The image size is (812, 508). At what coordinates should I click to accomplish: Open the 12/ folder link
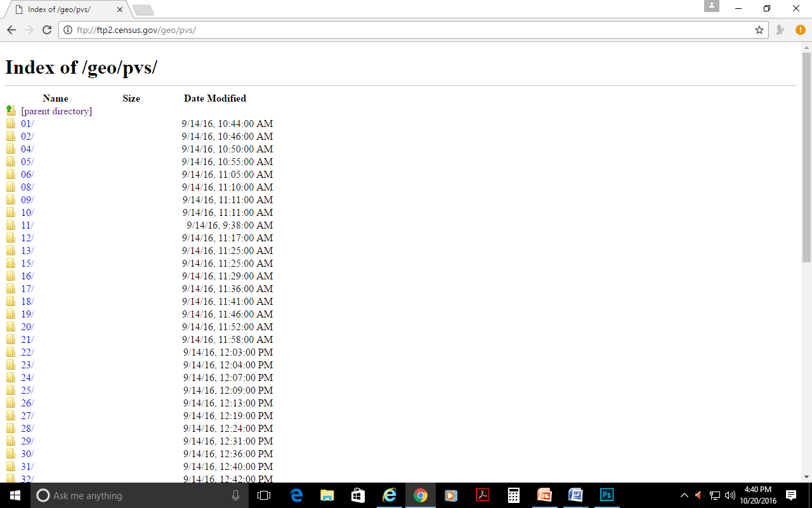coord(27,238)
